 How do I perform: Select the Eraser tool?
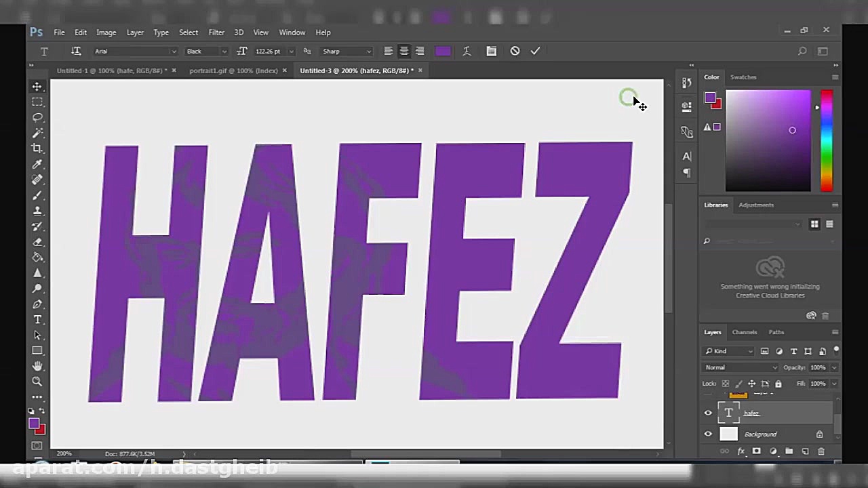click(x=37, y=242)
